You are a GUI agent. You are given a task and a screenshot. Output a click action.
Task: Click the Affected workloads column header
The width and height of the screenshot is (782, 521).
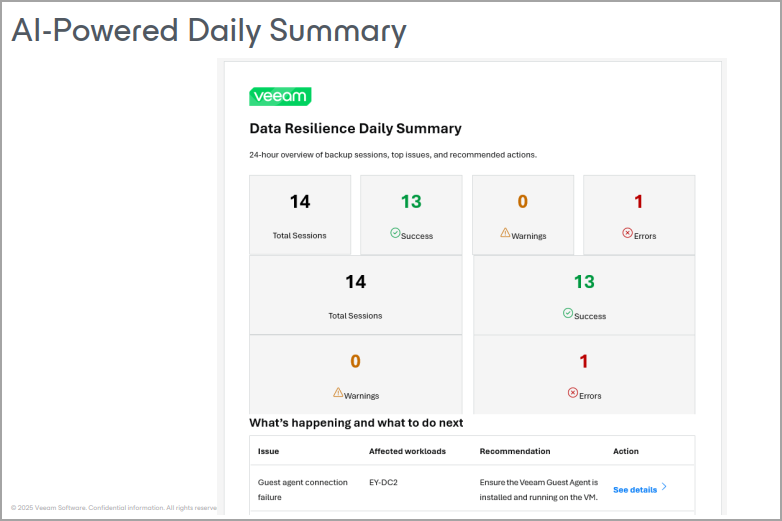[407, 451]
